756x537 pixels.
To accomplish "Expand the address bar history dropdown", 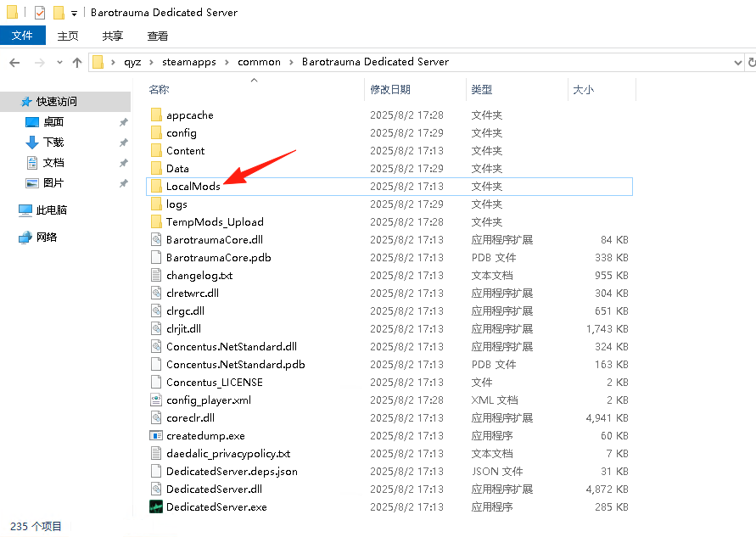I will [737, 62].
